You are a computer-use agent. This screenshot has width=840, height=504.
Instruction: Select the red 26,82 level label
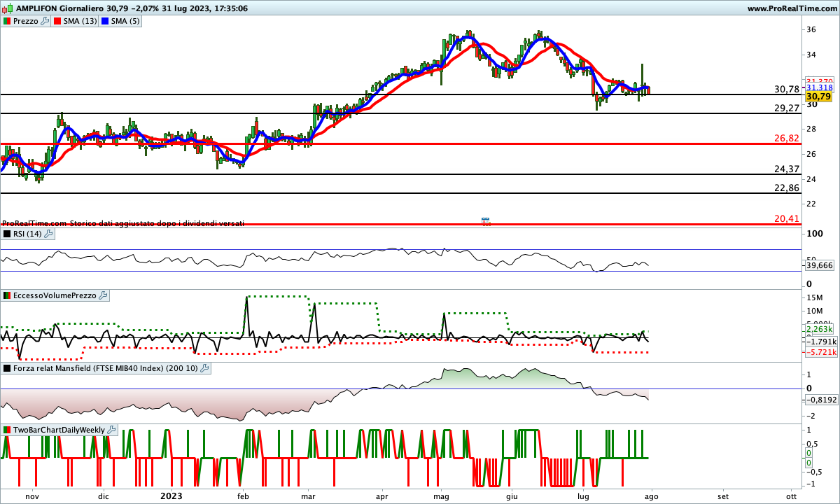787,138
